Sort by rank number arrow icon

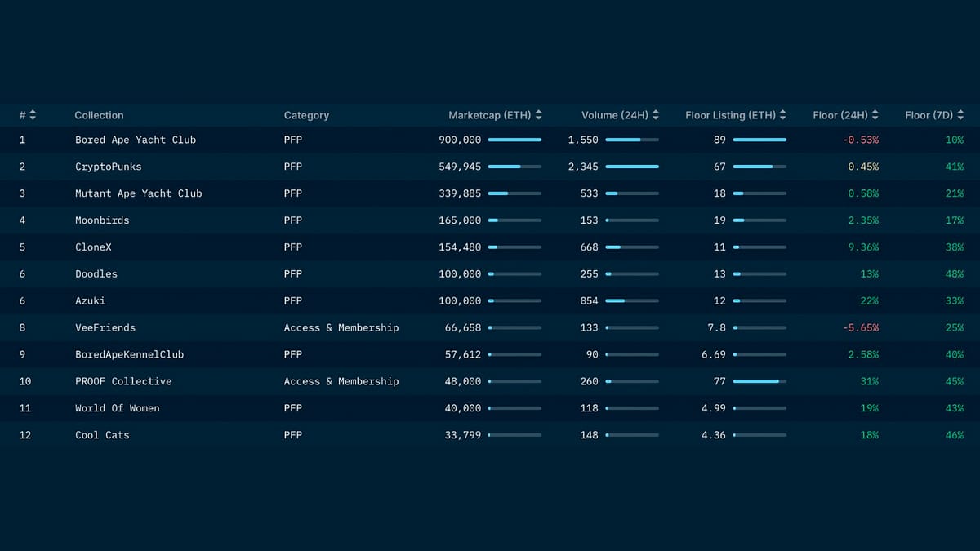[x=33, y=115]
